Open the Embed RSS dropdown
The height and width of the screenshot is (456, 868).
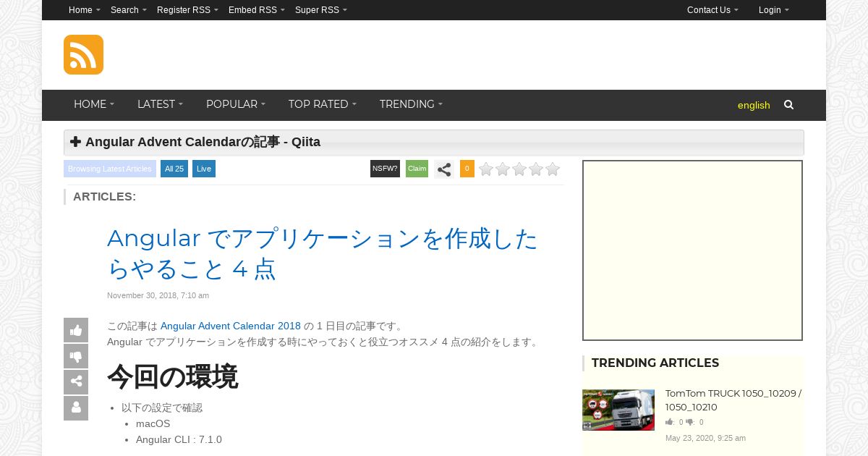coord(257,10)
